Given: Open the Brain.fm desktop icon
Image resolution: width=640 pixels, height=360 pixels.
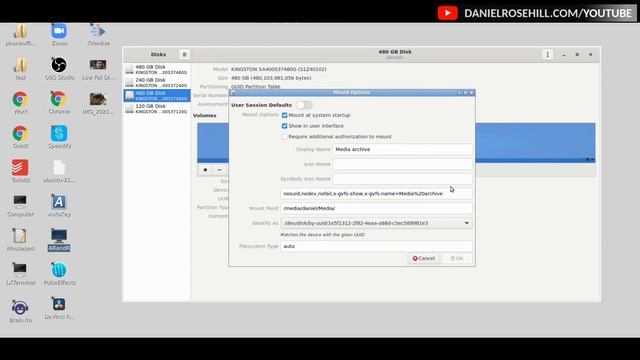Looking at the screenshot, I should (20, 310).
